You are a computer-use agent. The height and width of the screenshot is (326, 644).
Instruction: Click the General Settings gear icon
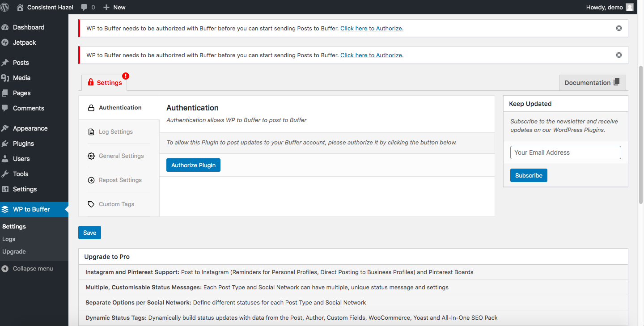click(91, 156)
